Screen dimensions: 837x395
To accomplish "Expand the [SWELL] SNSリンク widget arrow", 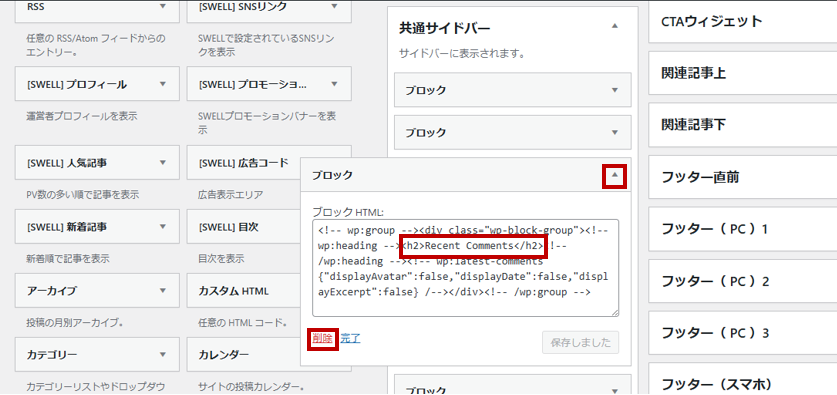I will [334, 6].
